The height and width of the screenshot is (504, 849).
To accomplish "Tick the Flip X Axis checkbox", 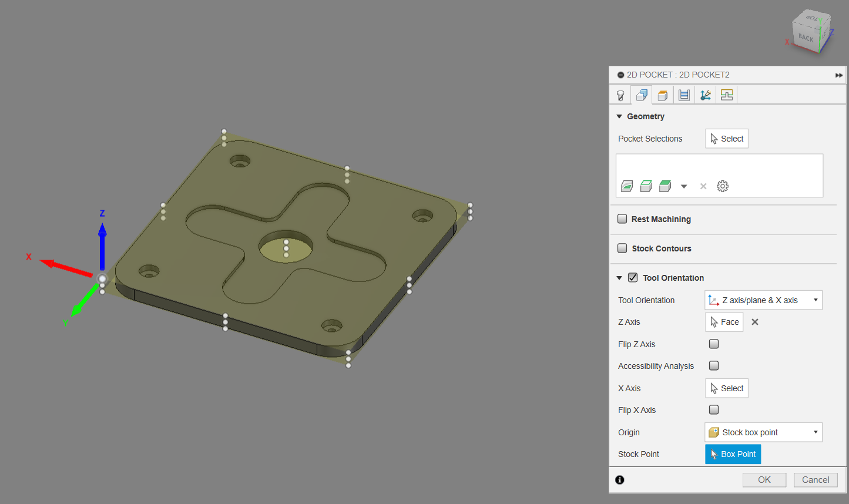I will [714, 410].
